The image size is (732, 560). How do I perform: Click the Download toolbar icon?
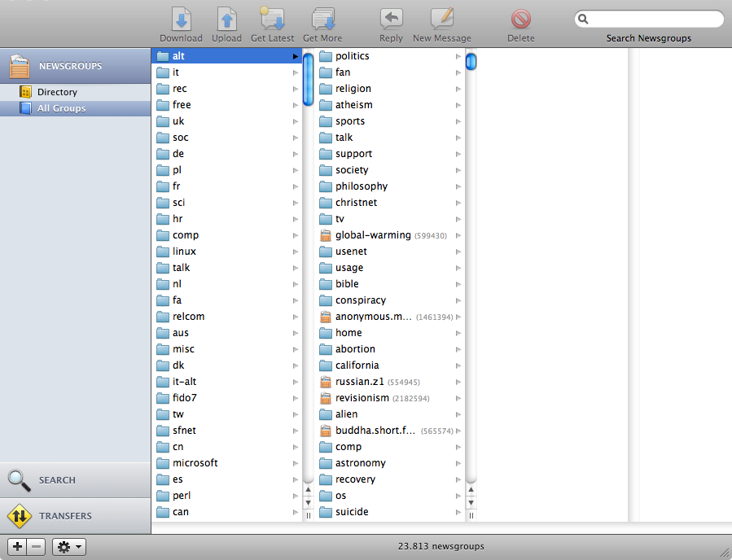(x=181, y=20)
